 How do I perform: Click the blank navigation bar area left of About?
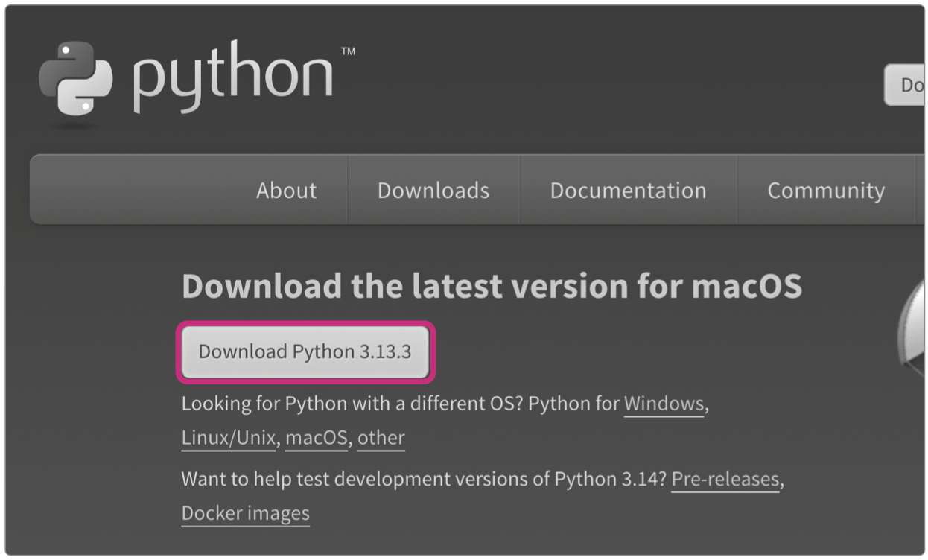pos(134,191)
